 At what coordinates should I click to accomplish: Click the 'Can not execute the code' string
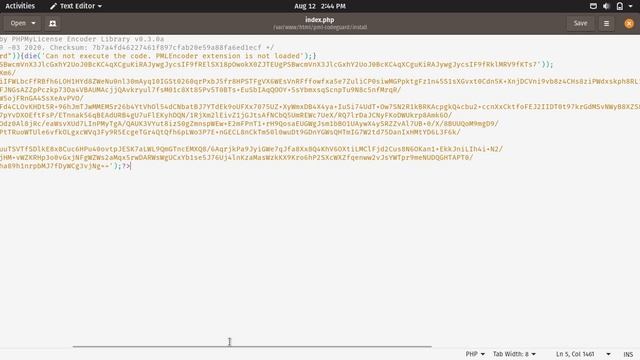point(173,56)
